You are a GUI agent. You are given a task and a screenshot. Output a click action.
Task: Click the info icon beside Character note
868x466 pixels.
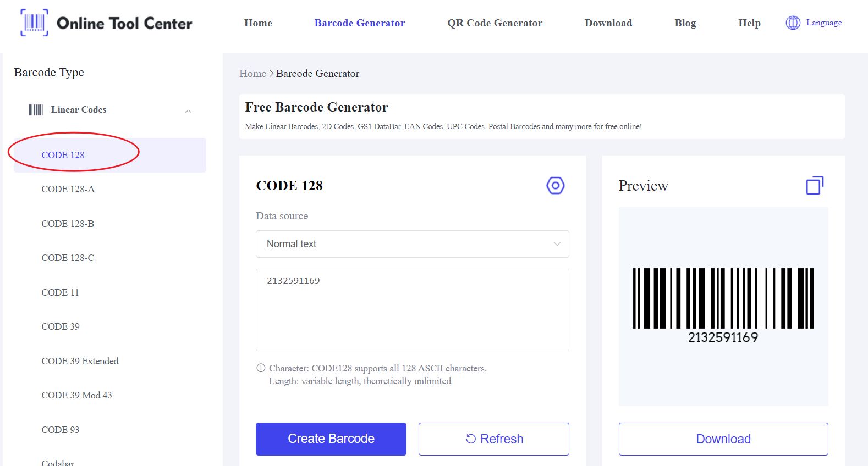pyautogui.click(x=261, y=368)
